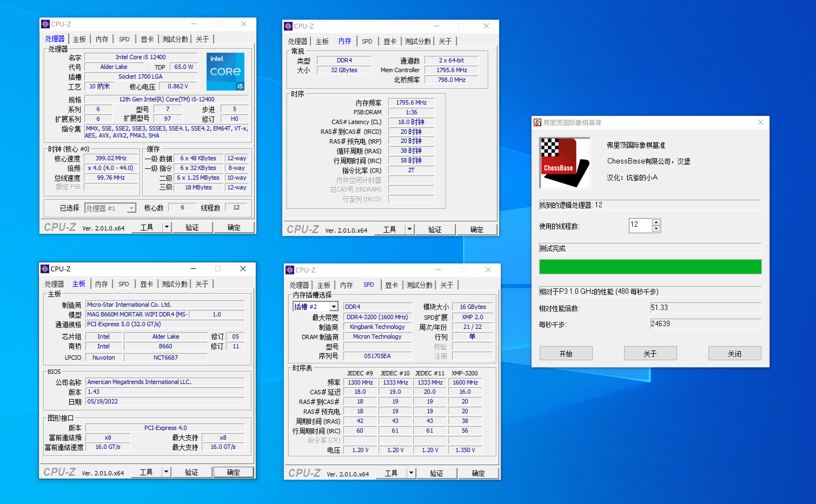Click 验证 button in the memory window
Image resolution: width=816 pixels, height=504 pixels.
pyautogui.click(x=435, y=229)
